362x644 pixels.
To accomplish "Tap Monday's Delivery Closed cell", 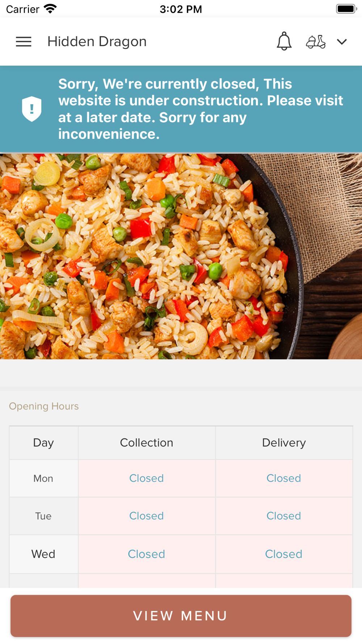I will click(x=284, y=478).
